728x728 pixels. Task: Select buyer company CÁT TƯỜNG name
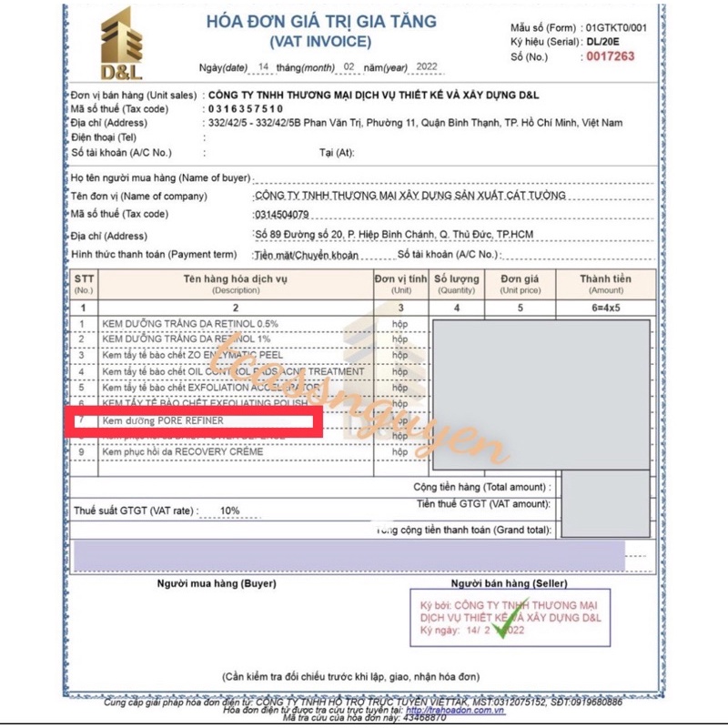(x=410, y=196)
